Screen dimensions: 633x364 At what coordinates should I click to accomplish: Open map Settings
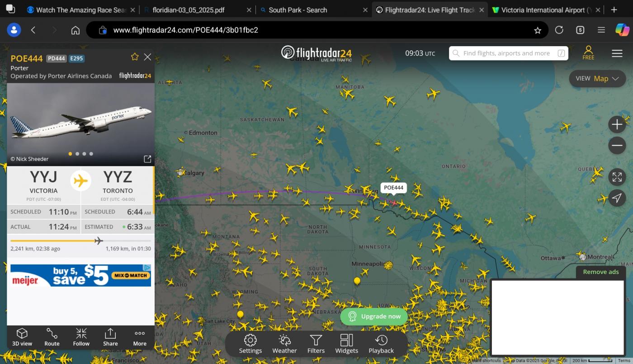coord(250,344)
